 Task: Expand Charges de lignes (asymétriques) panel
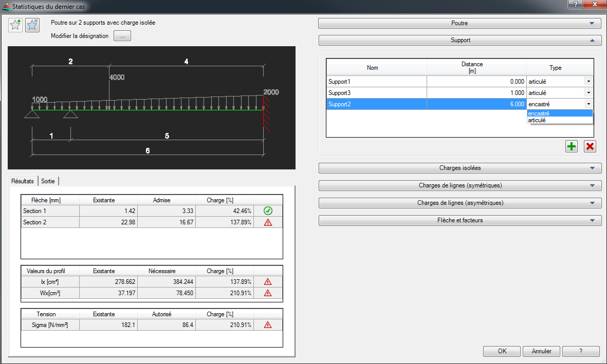pyautogui.click(x=459, y=203)
